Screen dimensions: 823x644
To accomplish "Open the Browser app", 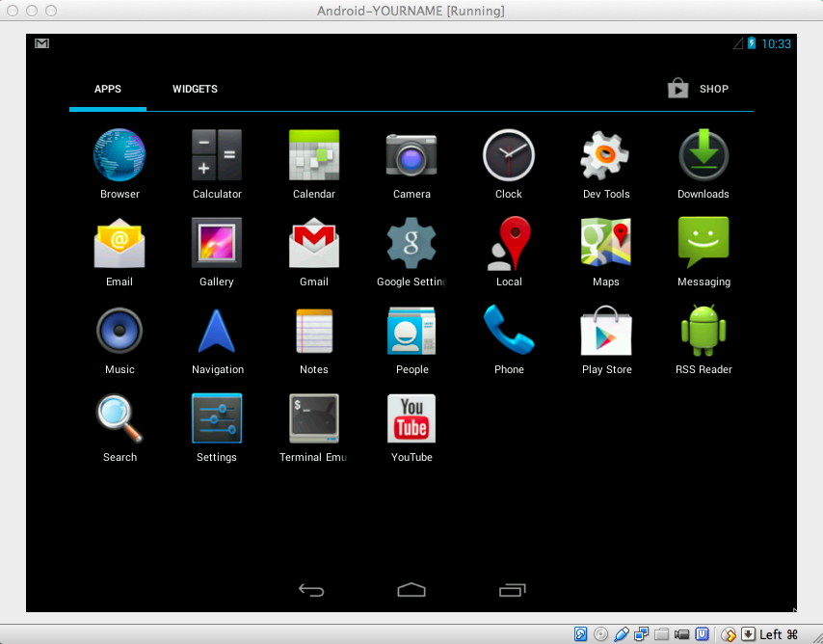I will [x=119, y=164].
